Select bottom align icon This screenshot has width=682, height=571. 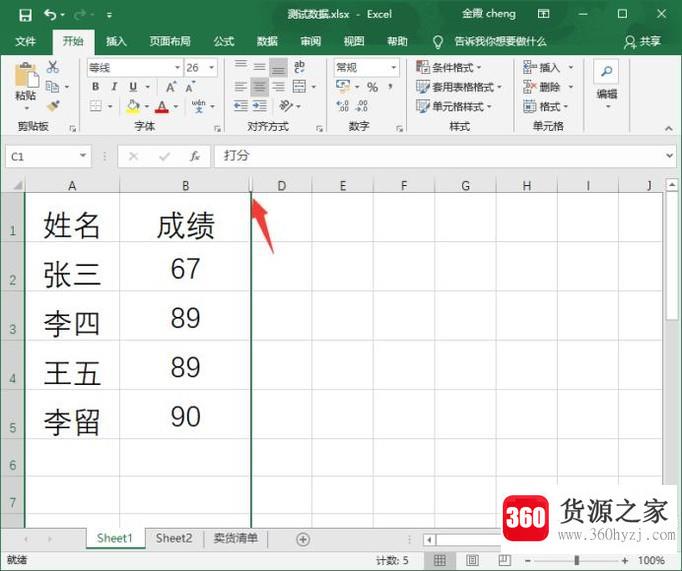coord(278,67)
